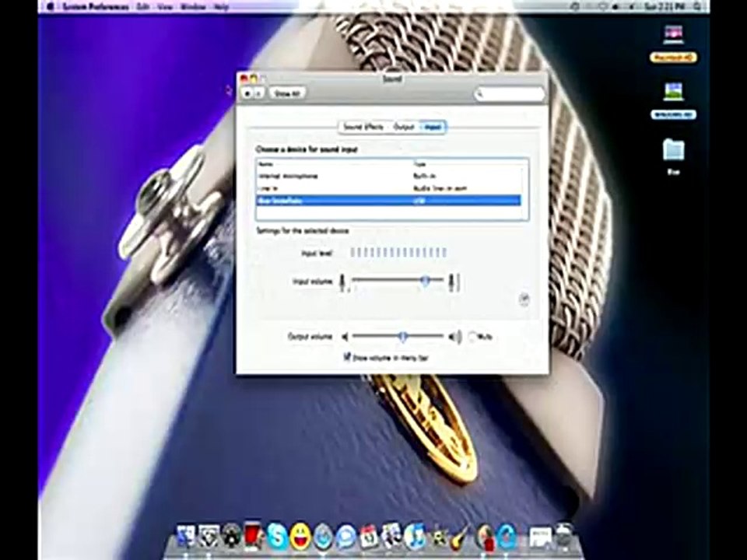
Task: Open the Trash in the dock
Action: [x=564, y=536]
